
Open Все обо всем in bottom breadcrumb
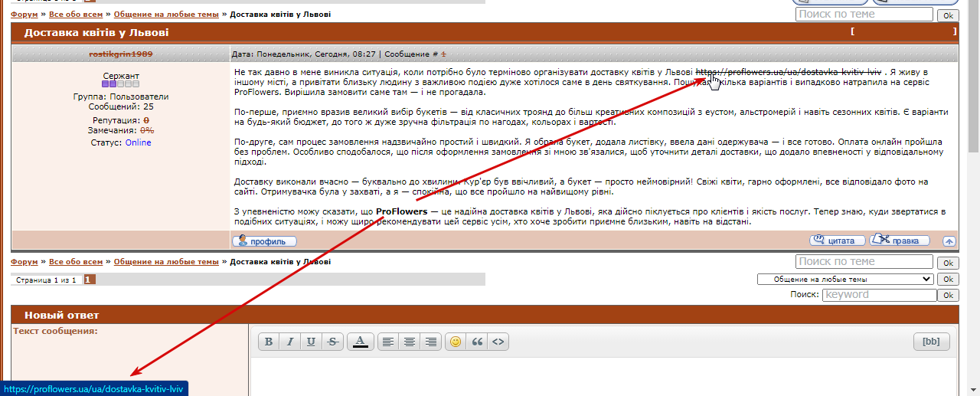pos(76,261)
